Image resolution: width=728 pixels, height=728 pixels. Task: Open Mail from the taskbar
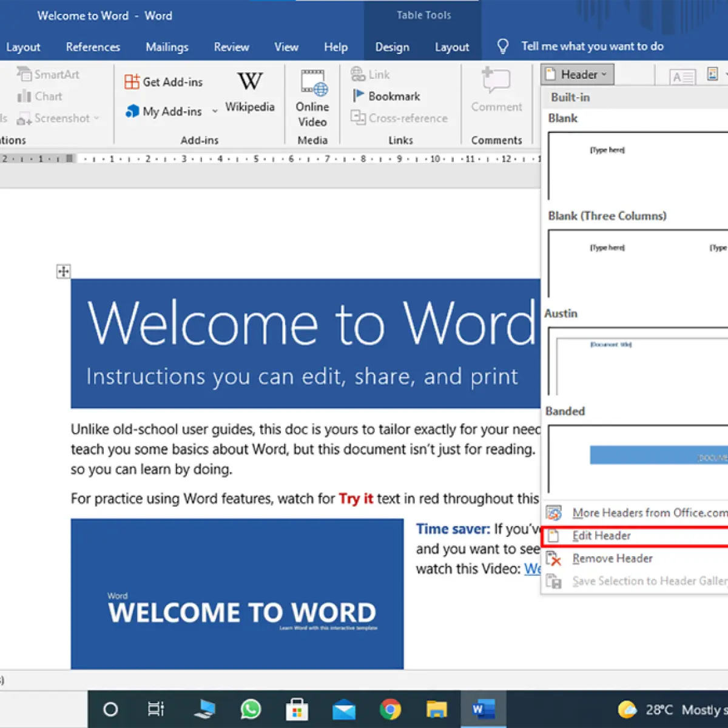click(x=344, y=709)
